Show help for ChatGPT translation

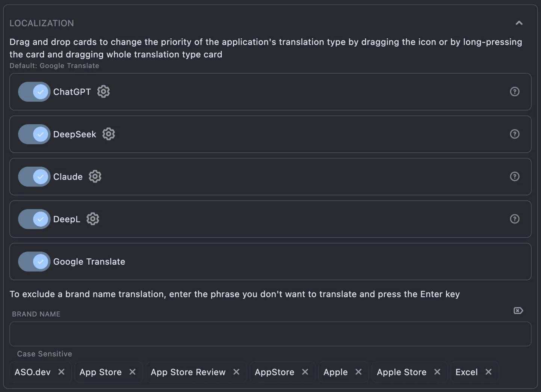coord(514,92)
